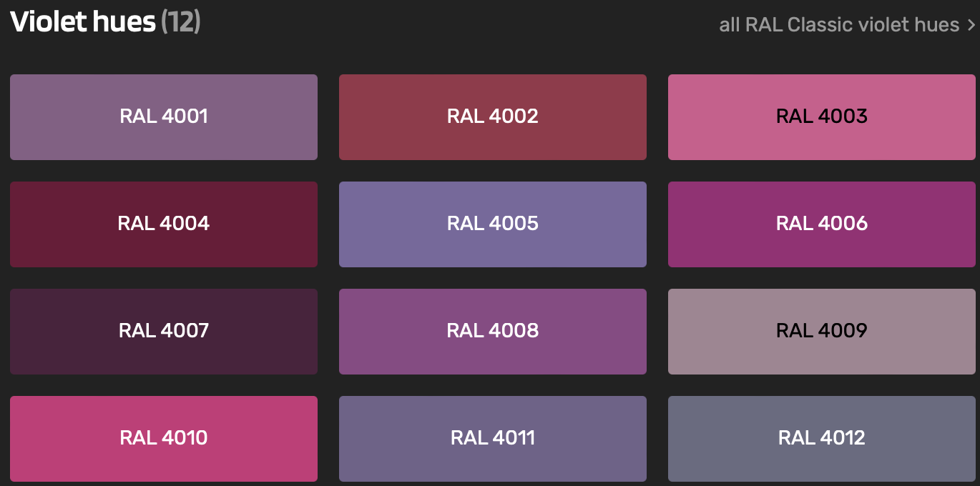Click the RAL 4009 text label
The image size is (980, 486).
click(x=821, y=330)
